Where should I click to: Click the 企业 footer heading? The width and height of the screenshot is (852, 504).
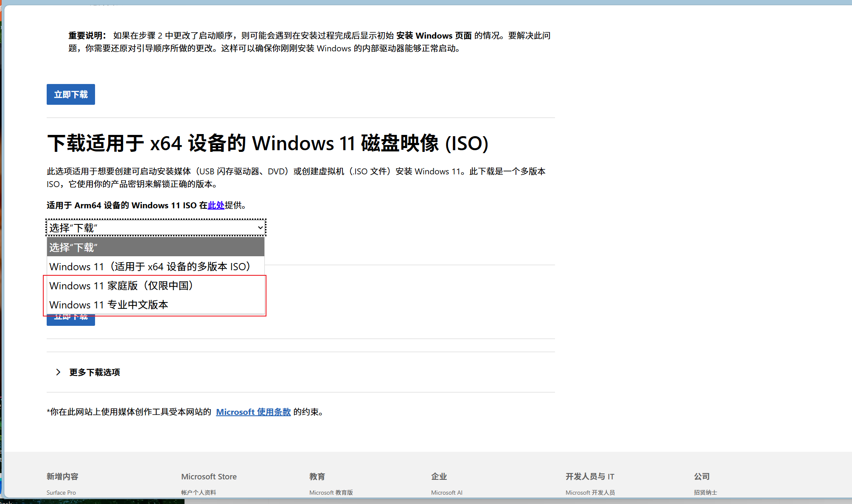click(439, 476)
